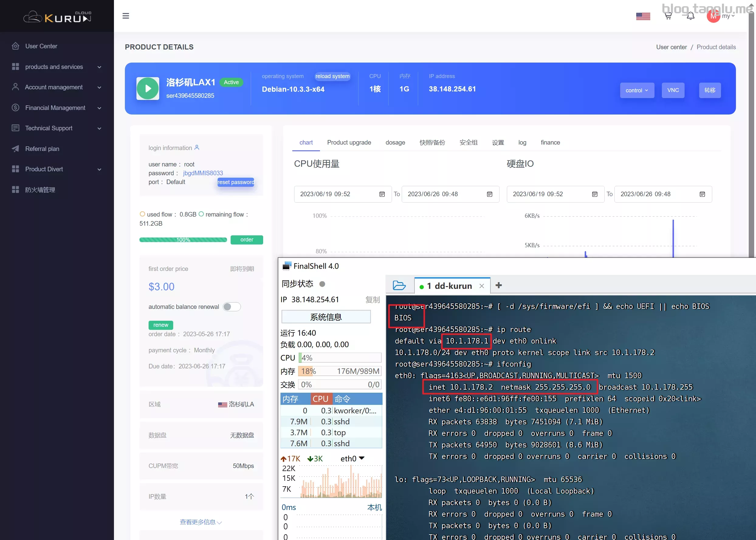
Task: Open the folder icon in FinalShell
Action: [399, 285]
